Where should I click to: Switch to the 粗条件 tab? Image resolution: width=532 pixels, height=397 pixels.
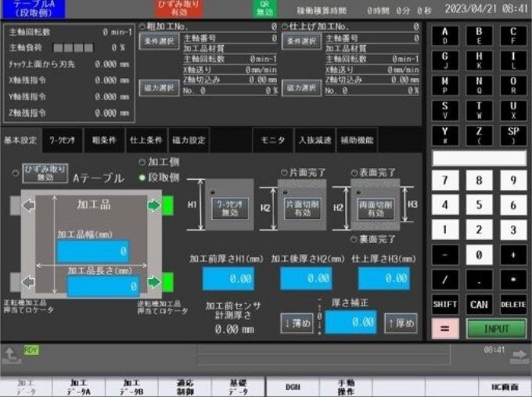pos(104,141)
